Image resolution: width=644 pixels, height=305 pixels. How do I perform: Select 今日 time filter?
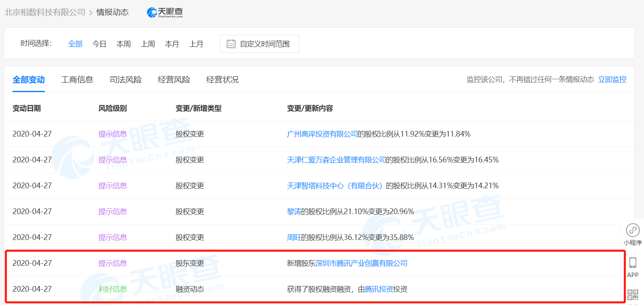click(x=99, y=44)
